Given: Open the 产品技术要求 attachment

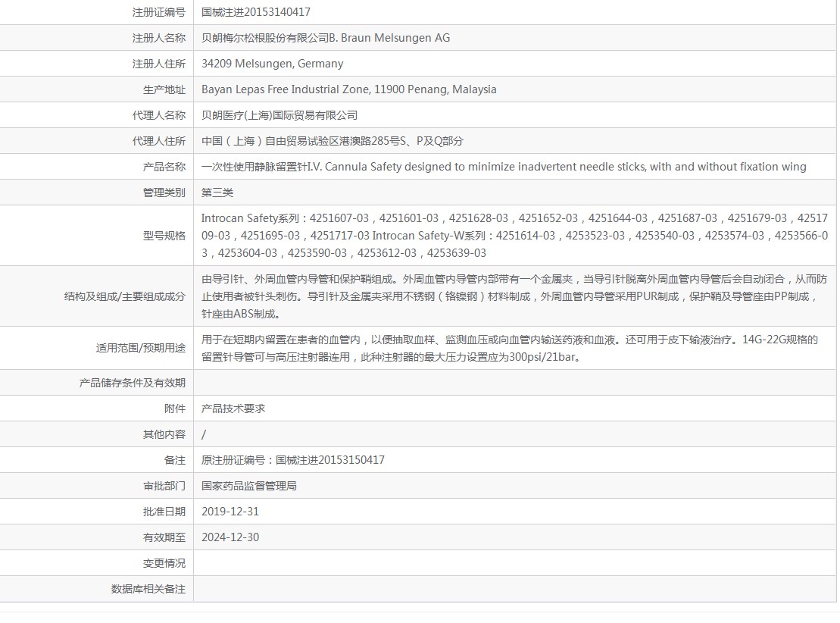Looking at the screenshot, I should (x=233, y=408).
